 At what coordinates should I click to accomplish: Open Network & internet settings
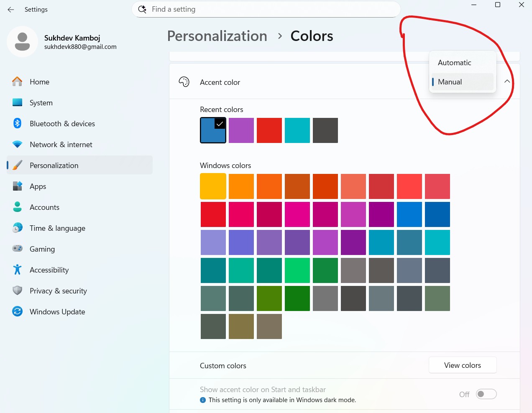(x=61, y=144)
